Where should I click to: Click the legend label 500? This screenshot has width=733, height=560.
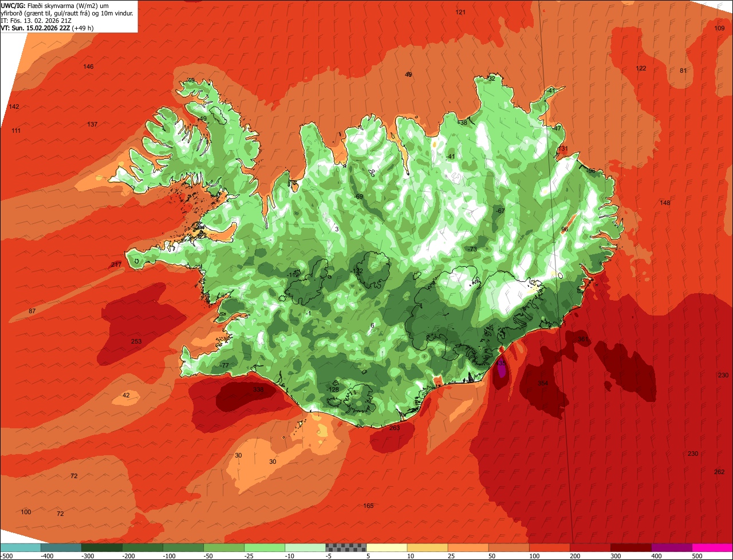697,556
